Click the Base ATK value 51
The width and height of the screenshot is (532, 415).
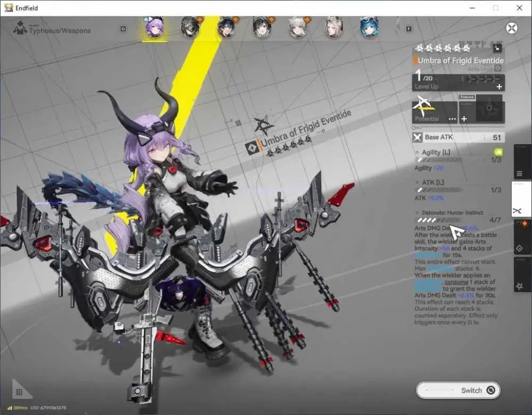497,137
